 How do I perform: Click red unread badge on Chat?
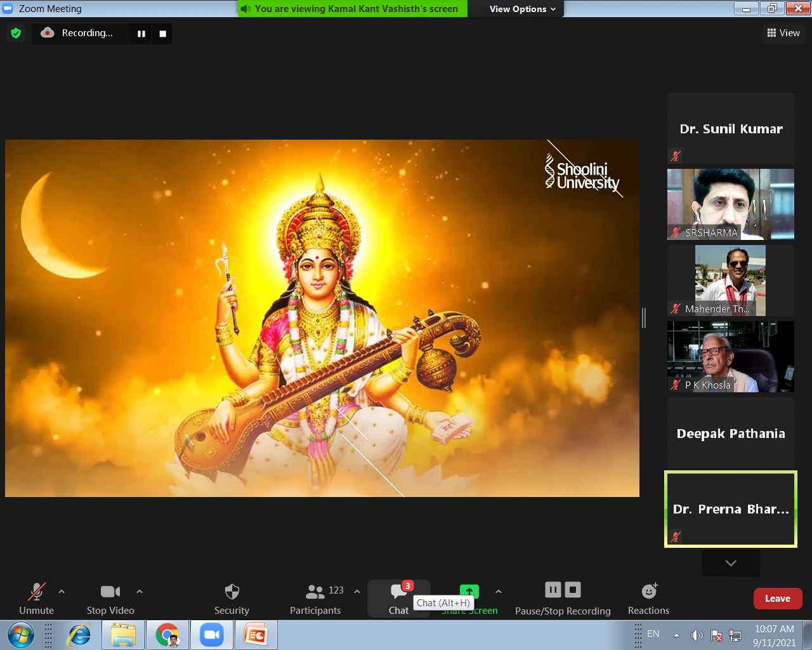[408, 586]
